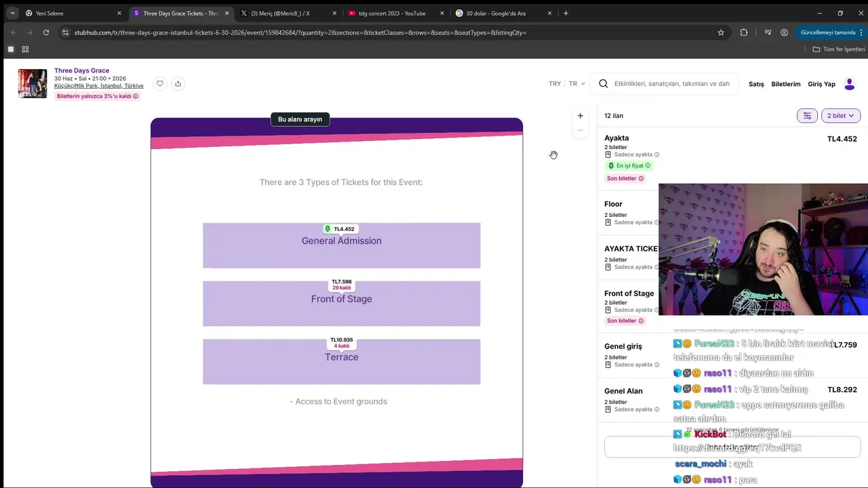Viewport: 868px width, 488px height.
Task: Click the Three Days Grace title link
Action: pyautogui.click(x=81, y=70)
